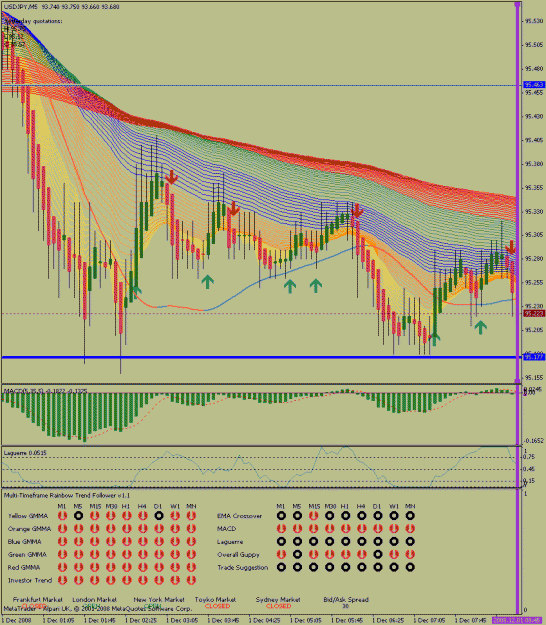
Task: Select the Blue GMMA H1 down-arrow indicator
Action: 127,542
